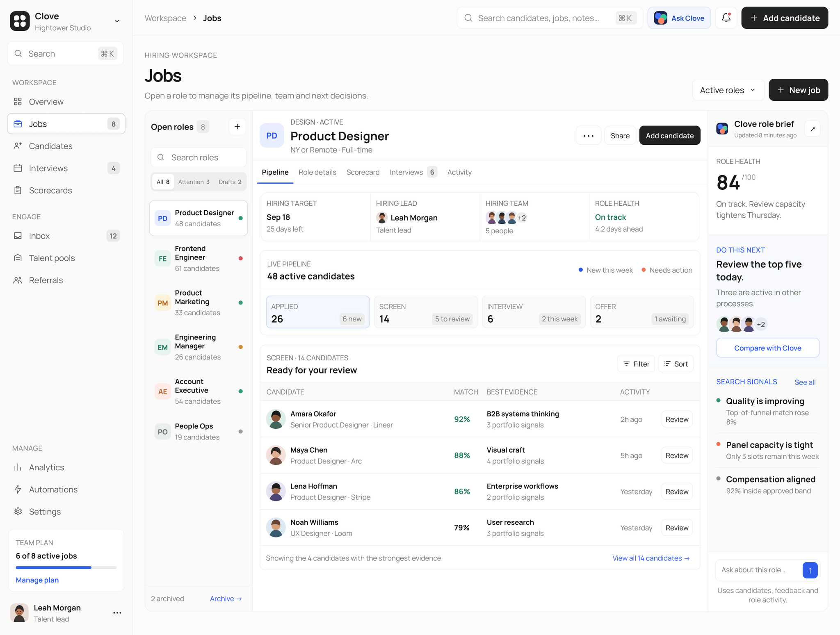The height and width of the screenshot is (635, 840).
Task: Click the Automations lightning icon
Action: 18,489
